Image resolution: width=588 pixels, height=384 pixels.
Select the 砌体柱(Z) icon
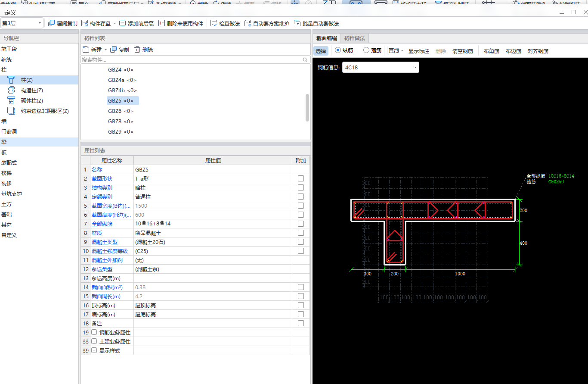coord(12,101)
